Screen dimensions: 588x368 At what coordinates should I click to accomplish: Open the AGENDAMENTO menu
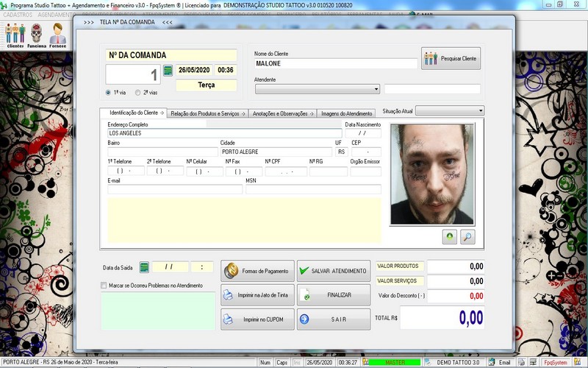coord(56,15)
